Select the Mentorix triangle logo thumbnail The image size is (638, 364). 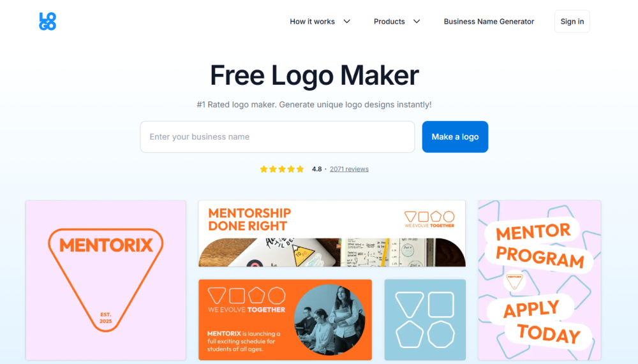pos(106,280)
